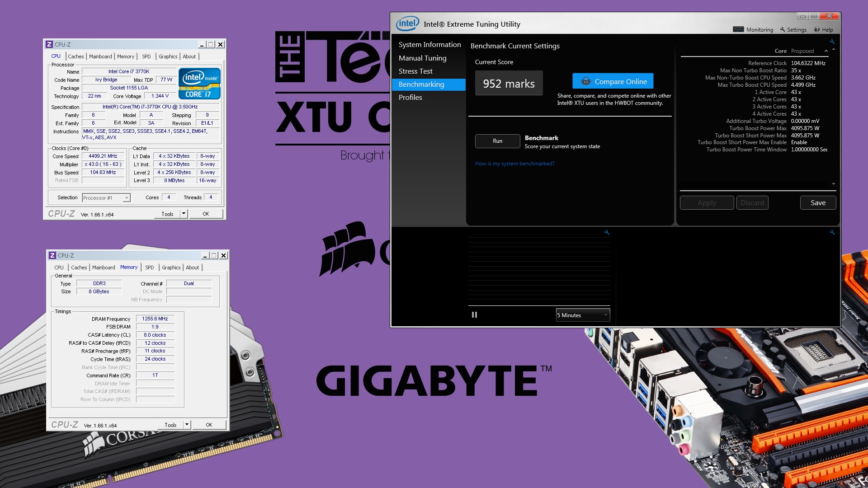Collapse the Core Proposed panel chevron
Viewport: 868px width, 488px height.
click(826, 51)
